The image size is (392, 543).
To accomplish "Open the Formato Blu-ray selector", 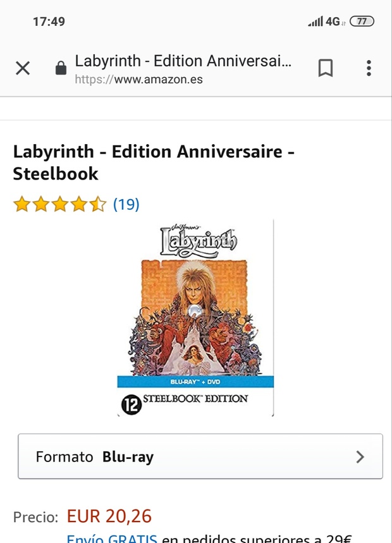I will (x=200, y=456).
